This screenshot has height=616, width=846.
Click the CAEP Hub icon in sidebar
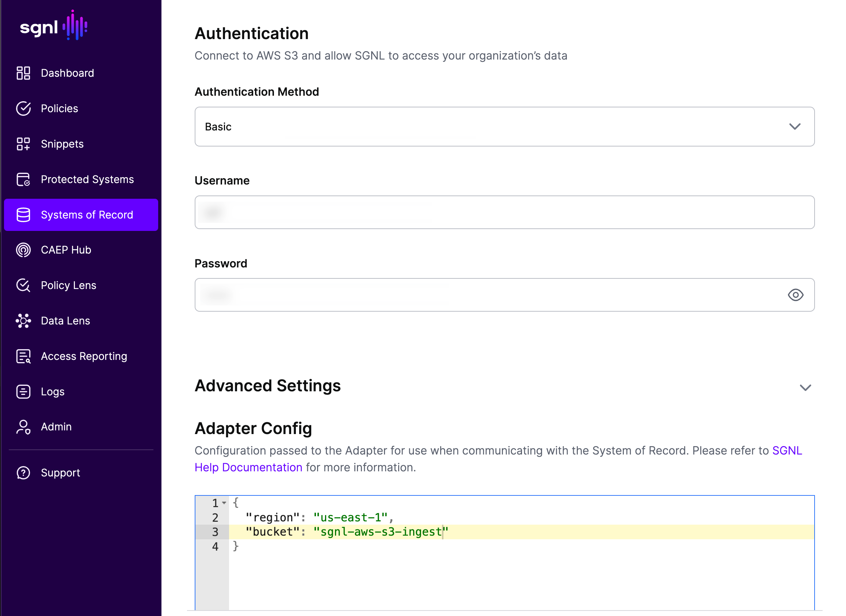(24, 250)
